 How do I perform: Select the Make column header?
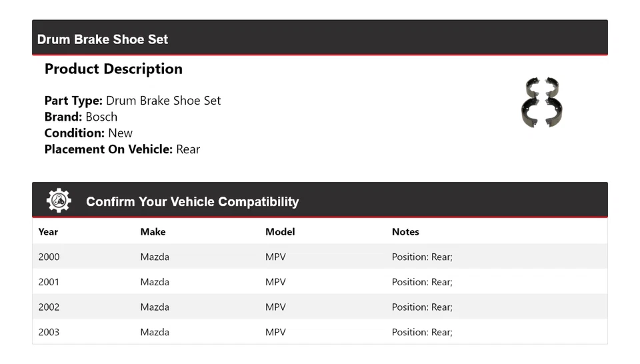pos(153,232)
